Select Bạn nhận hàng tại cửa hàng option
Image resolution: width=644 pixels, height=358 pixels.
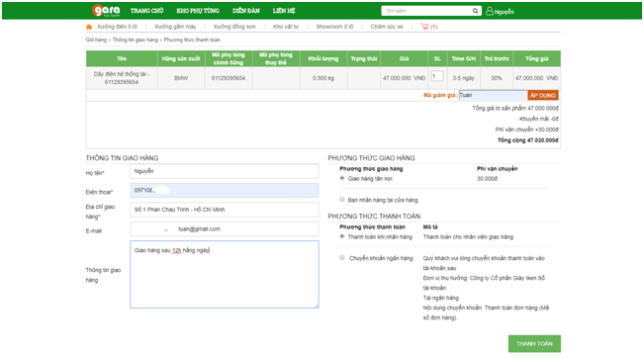coord(342,200)
